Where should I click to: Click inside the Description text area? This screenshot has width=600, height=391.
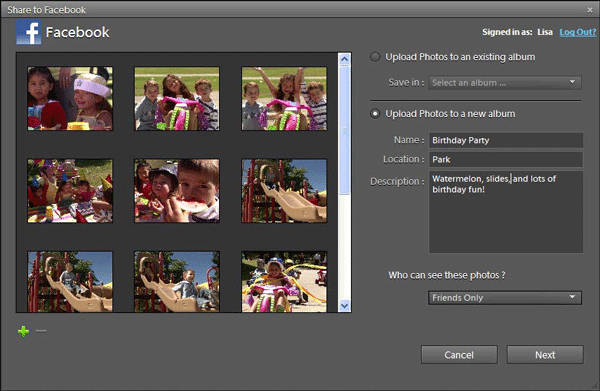506,212
